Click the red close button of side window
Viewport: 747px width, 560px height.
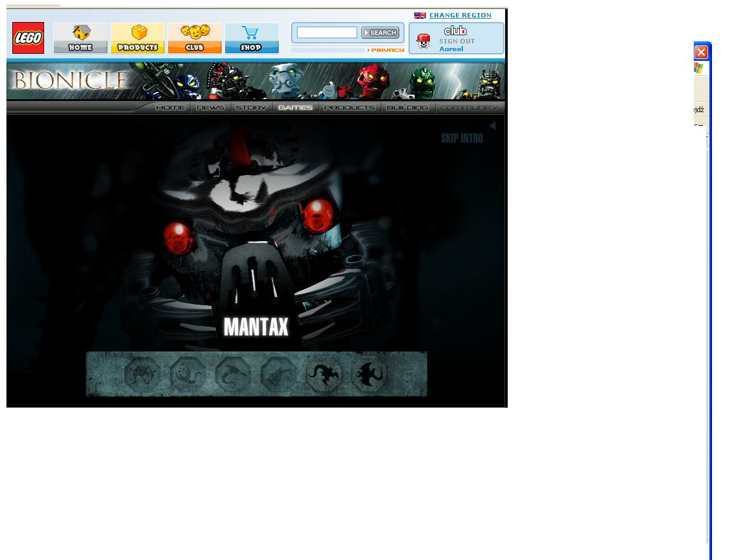pos(701,52)
